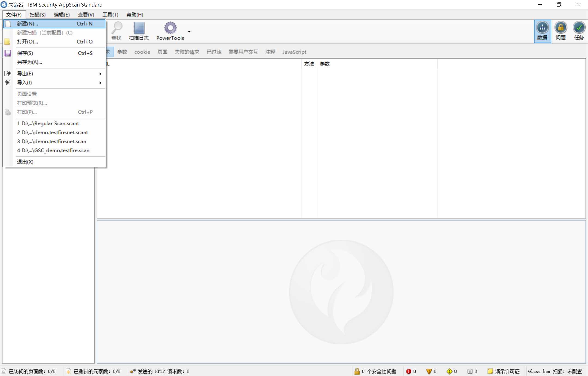Switch to the 参数 tab
Viewport: 588px width, 376px height.
pos(122,52)
